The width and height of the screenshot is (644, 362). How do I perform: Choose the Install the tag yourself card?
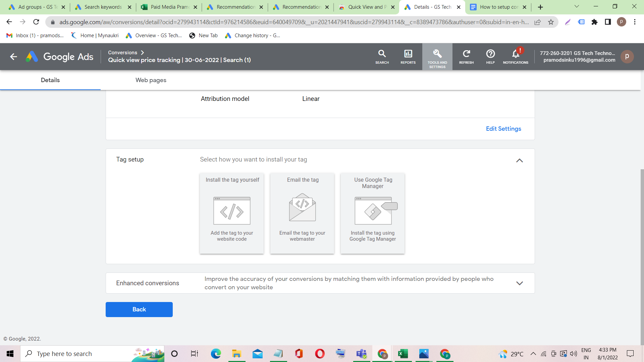point(232,213)
